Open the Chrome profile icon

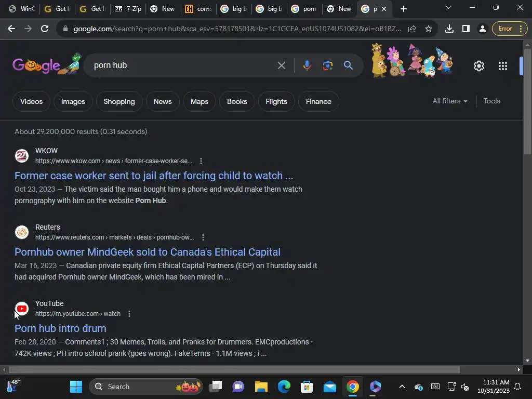(x=482, y=29)
